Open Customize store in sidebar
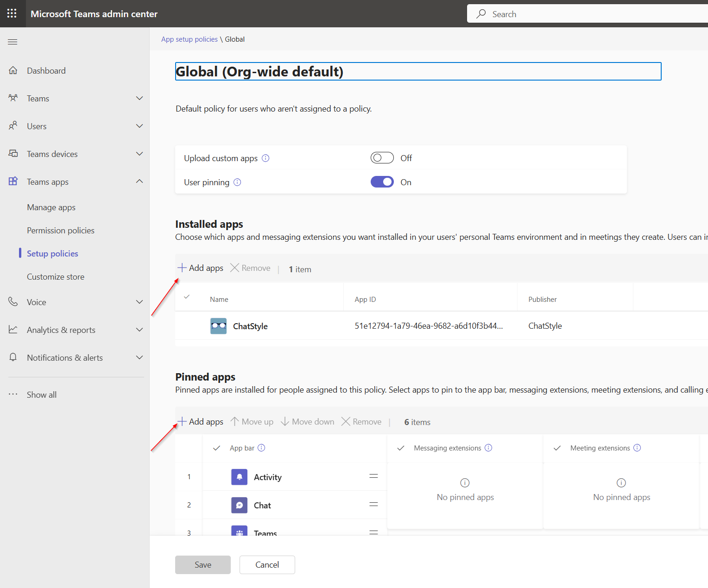708x588 pixels. [56, 277]
